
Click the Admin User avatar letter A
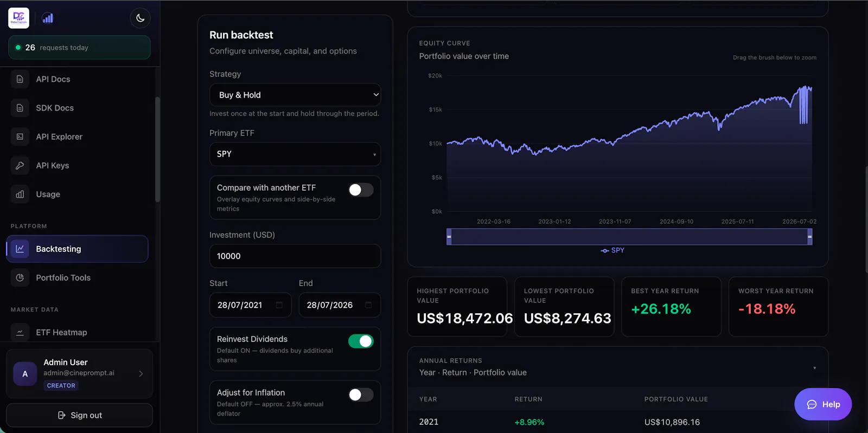[25, 374]
